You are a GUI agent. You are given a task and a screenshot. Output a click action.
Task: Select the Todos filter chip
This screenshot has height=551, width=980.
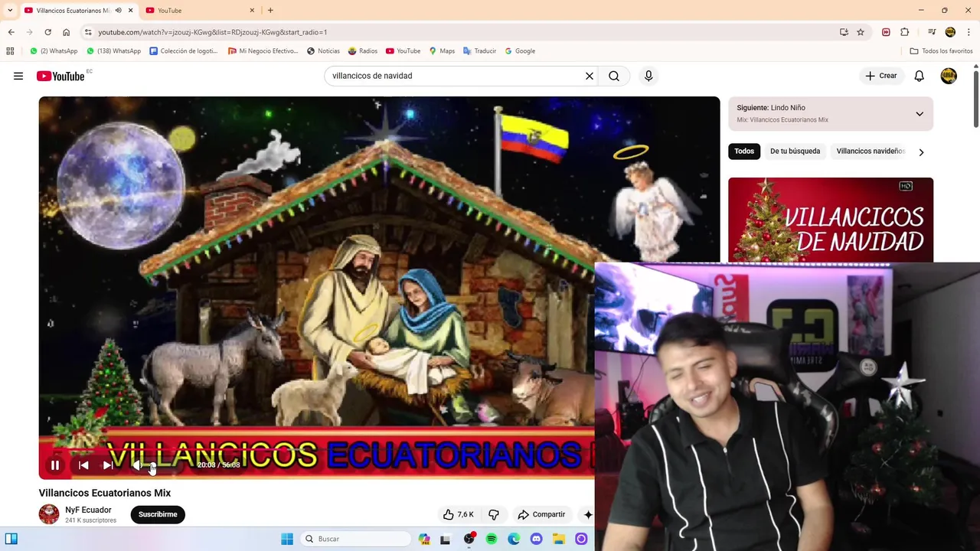click(744, 152)
